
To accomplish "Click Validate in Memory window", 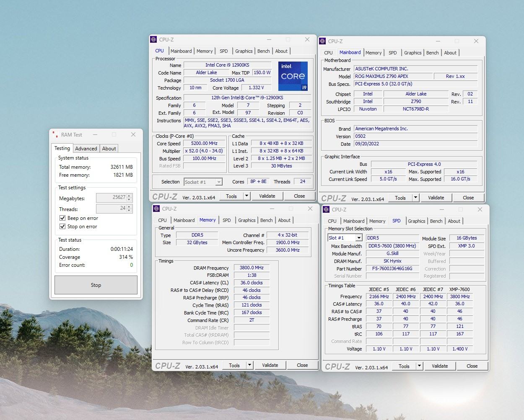I will tap(270, 365).
